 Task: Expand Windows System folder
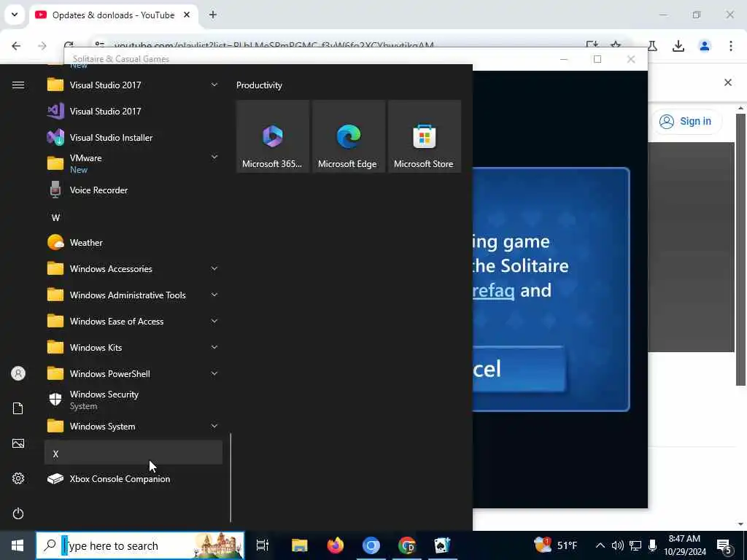(133, 426)
